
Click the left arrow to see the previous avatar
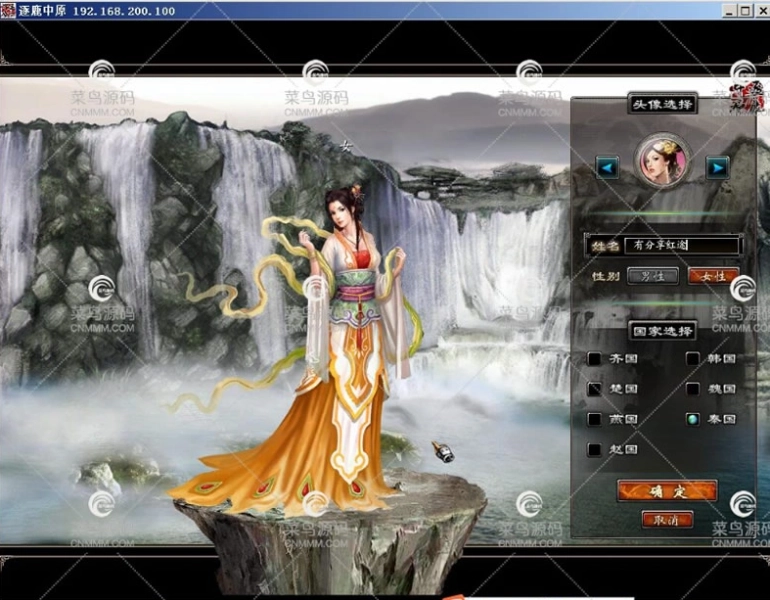607,168
